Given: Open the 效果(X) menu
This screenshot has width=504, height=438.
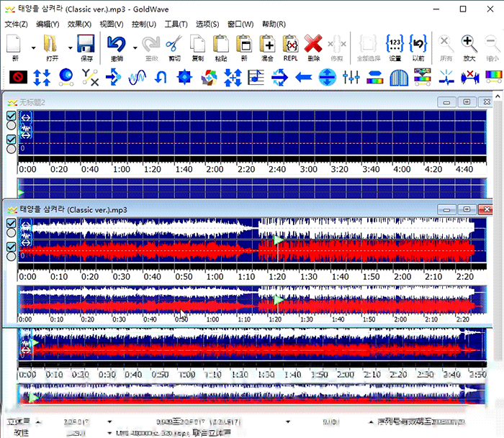Looking at the screenshot, I should tap(79, 24).
